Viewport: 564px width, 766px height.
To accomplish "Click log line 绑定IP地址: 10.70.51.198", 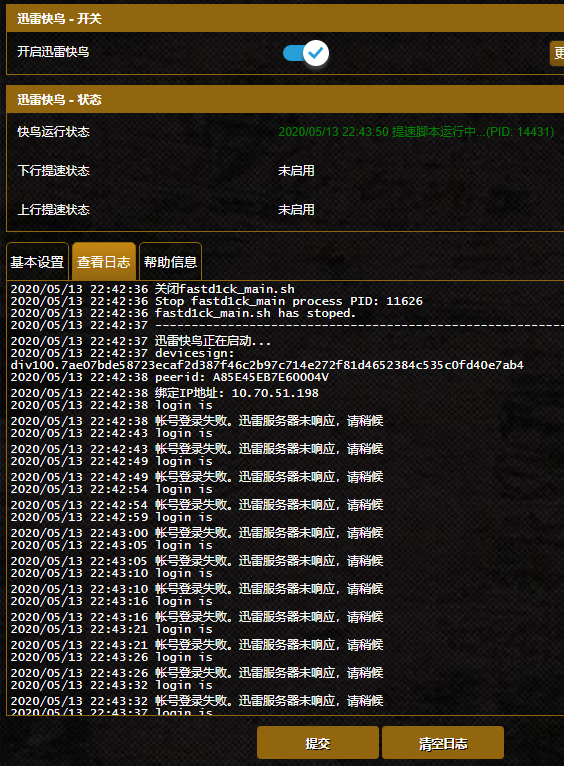I will click(x=165, y=393).
